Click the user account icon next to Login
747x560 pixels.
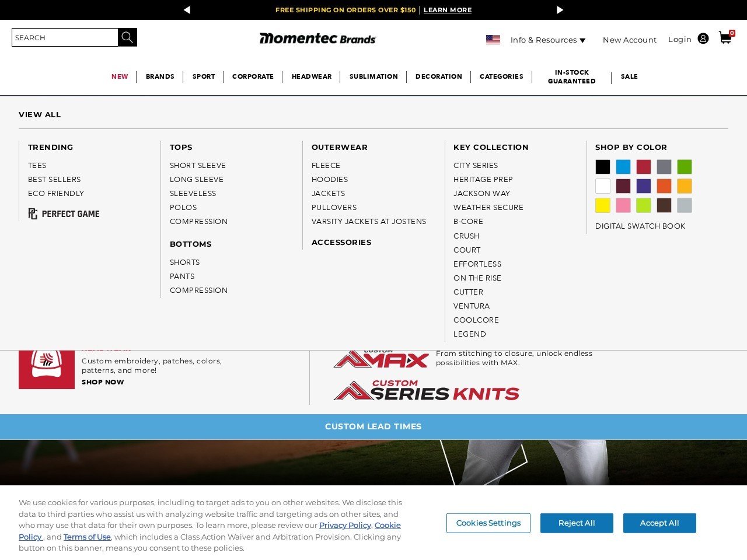click(x=703, y=38)
